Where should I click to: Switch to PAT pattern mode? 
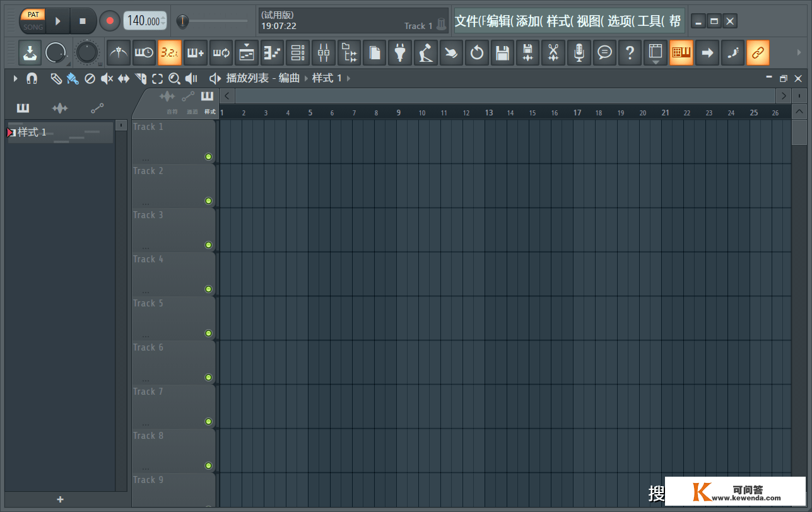[33, 15]
